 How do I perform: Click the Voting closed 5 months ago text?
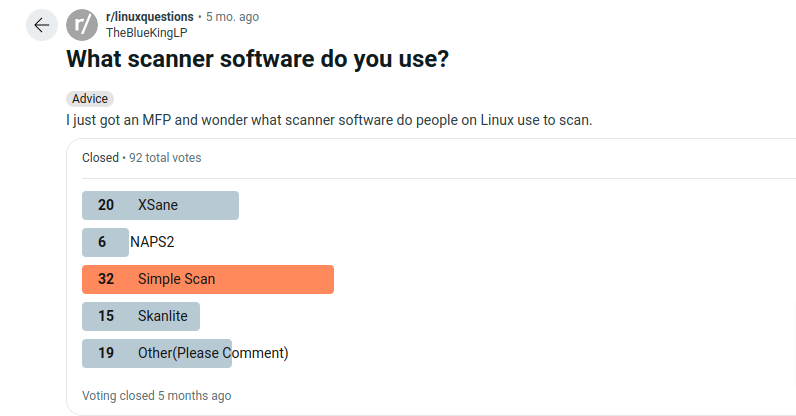pyautogui.click(x=156, y=396)
